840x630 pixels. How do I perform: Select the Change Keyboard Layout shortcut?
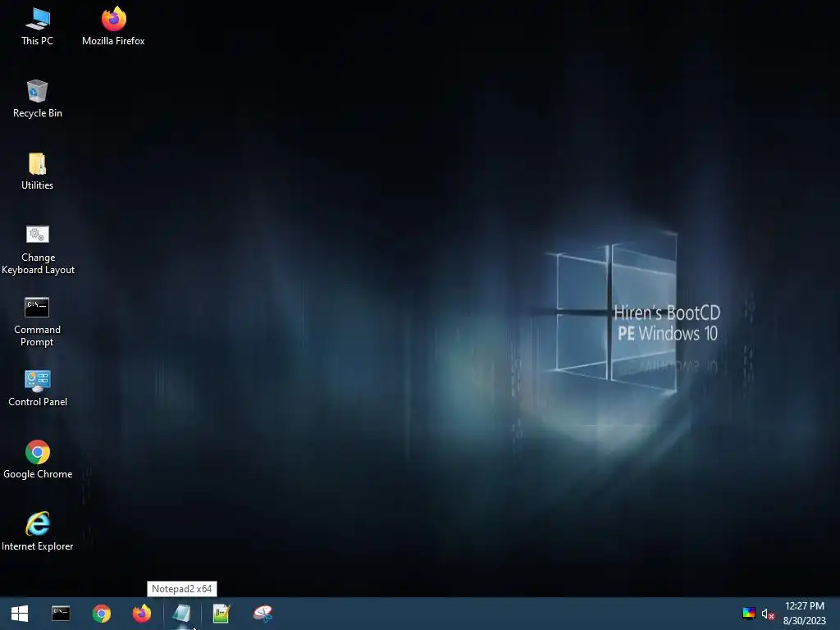38,249
